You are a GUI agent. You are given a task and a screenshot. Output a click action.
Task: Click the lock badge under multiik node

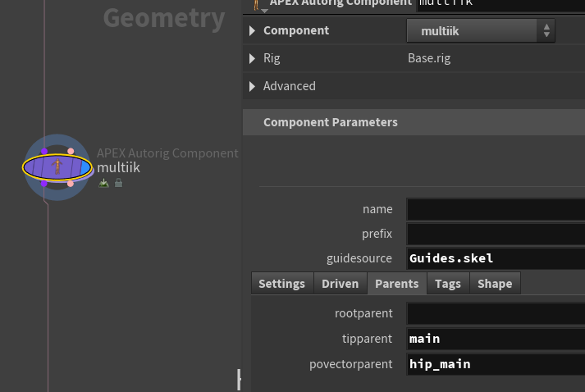(x=118, y=183)
